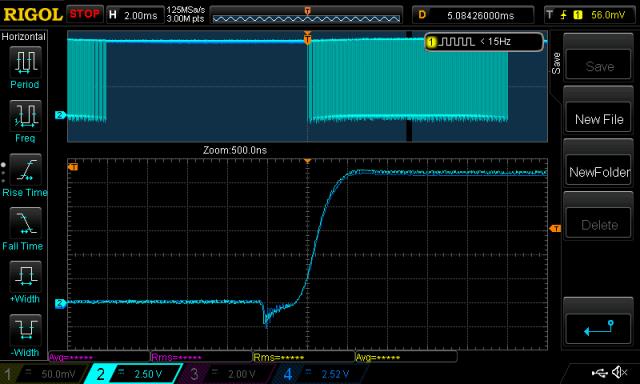Click the back arrow return icon
This screenshot has height=384, width=640.
click(598, 329)
